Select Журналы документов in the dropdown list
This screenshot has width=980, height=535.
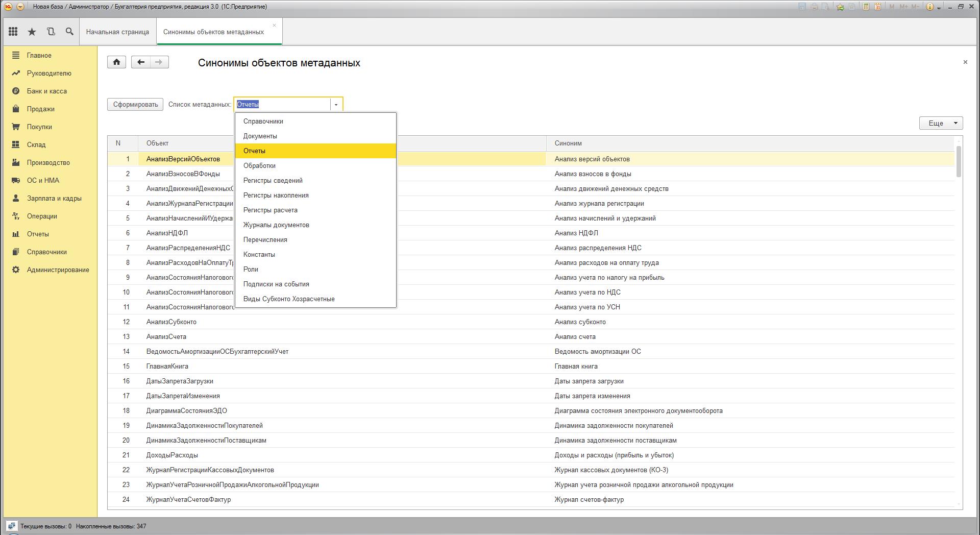[x=315, y=225]
